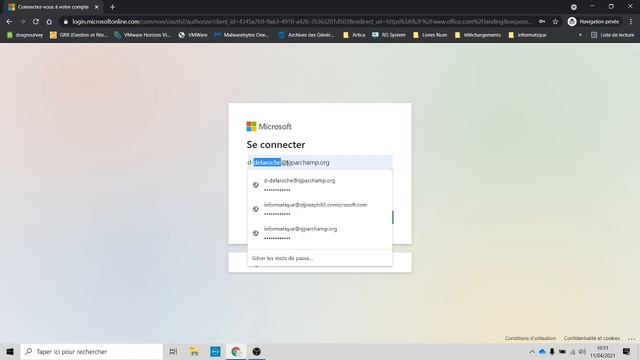The width and height of the screenshot is (640, 360).
Task: Open Confidentialité et cookies link
Action: pyautogui.click(x=592, y=338)
